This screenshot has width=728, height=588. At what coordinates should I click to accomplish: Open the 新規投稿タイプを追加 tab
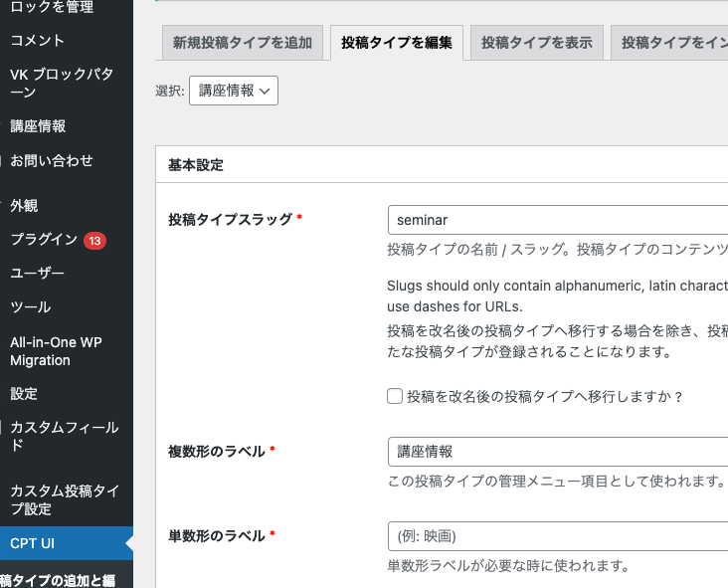(243, 43)
